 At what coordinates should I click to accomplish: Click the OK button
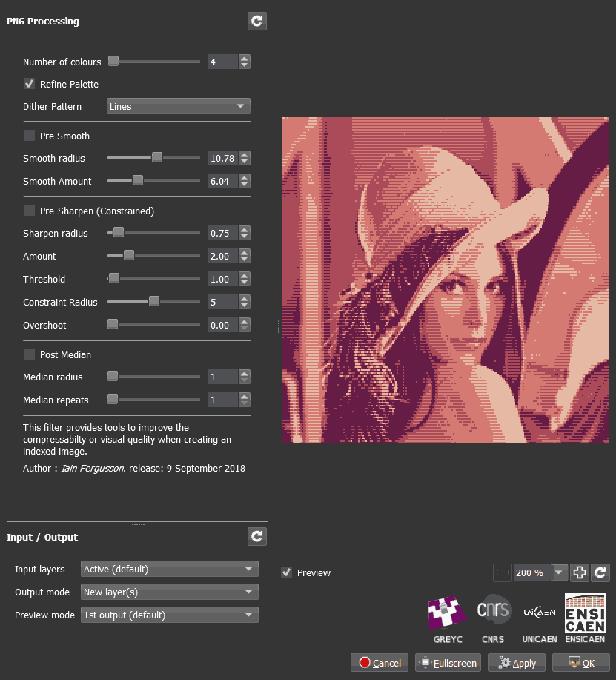pos(581,663)
